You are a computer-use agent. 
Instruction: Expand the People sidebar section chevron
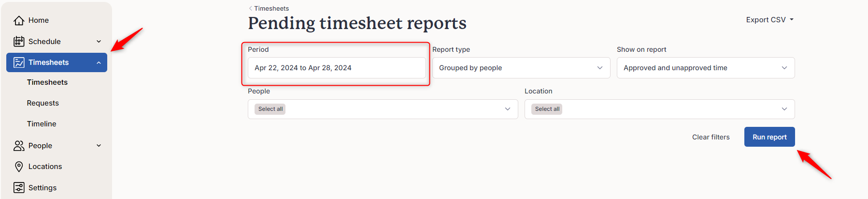click(99, 146)
